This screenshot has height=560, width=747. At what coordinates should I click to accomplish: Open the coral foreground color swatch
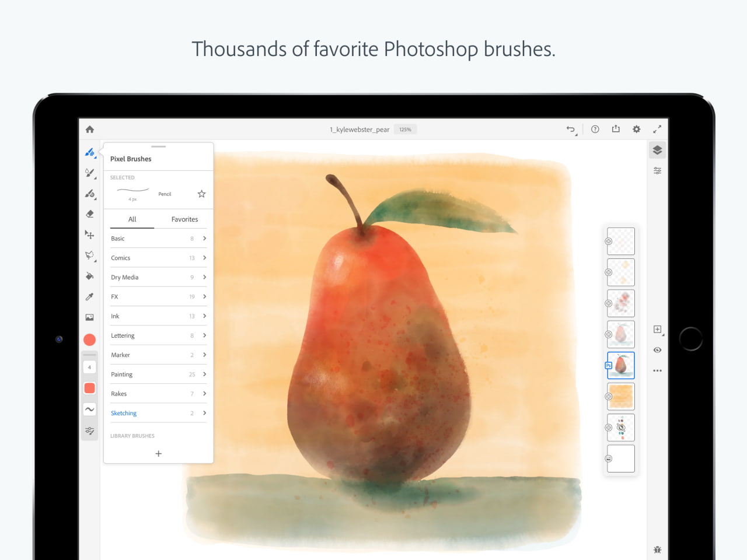(x=89, y=339)
